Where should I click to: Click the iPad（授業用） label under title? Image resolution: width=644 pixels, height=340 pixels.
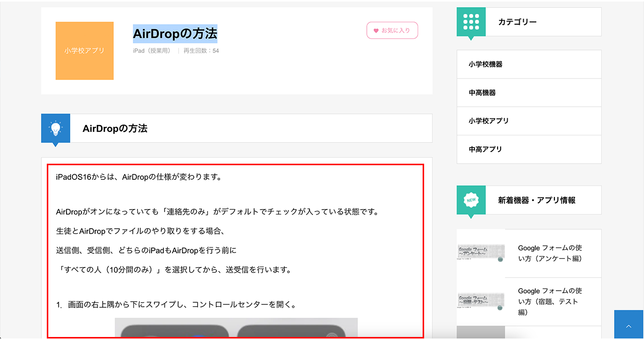[x=153, y=51]
